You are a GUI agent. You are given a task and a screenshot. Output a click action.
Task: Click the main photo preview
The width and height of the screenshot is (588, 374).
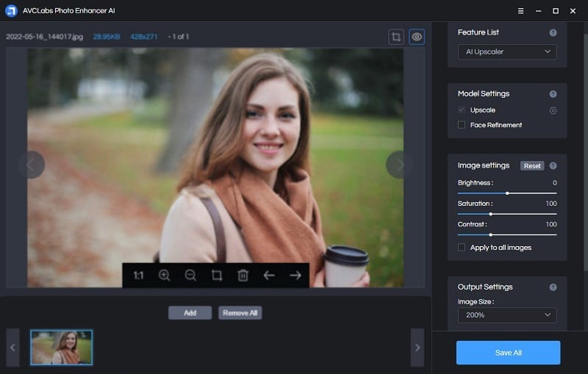pyautogui.click(x=215, y=168)
